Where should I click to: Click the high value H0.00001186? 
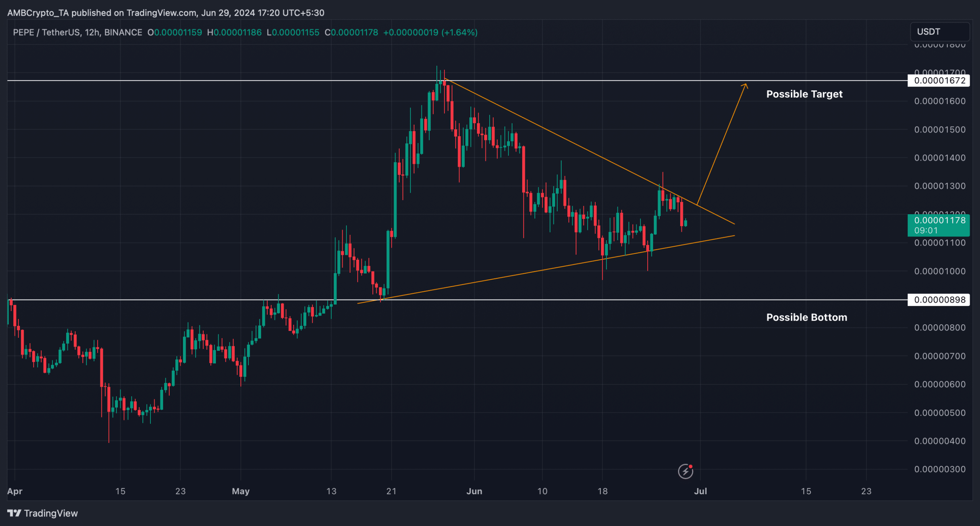point(234,33)
